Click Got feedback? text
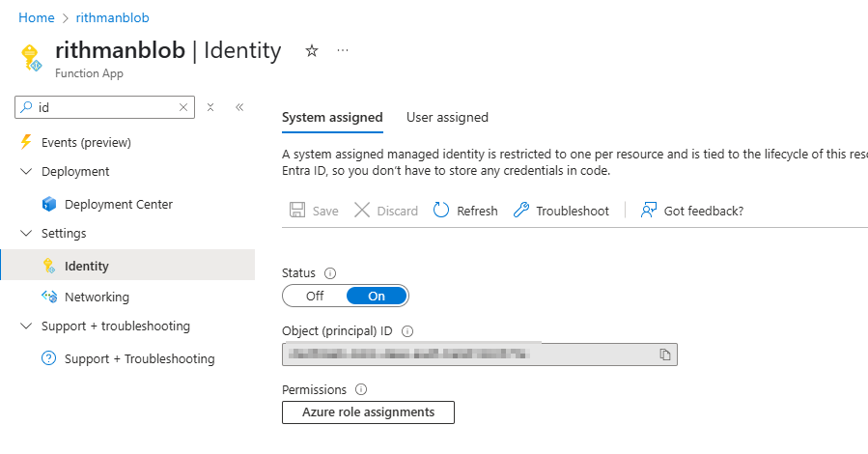This screenshot has height=454, width=868. [x=704, y=211]
